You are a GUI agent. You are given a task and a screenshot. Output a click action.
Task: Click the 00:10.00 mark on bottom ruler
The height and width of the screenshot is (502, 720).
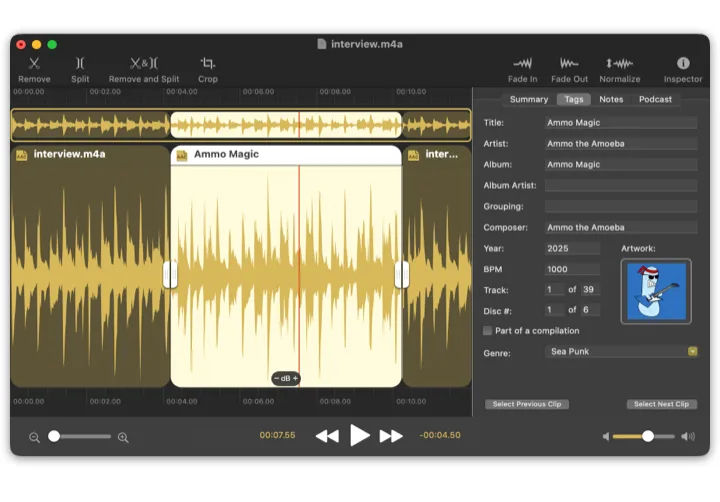point(411,401)
